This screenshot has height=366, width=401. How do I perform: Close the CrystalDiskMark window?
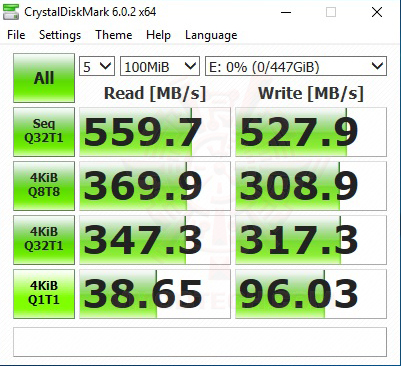(x=377, y=13)
